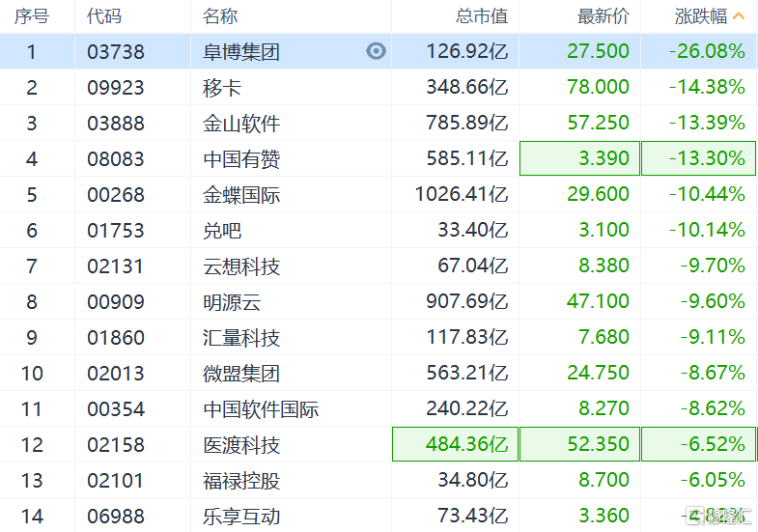Select stock code 09923

pyautogui.click(x=116, y=88)
